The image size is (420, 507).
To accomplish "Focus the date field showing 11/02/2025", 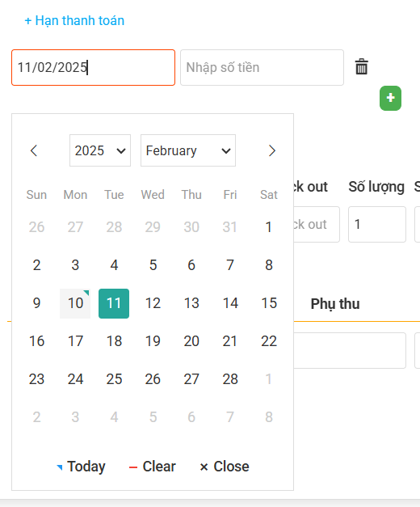I will [x=94, y=68].
